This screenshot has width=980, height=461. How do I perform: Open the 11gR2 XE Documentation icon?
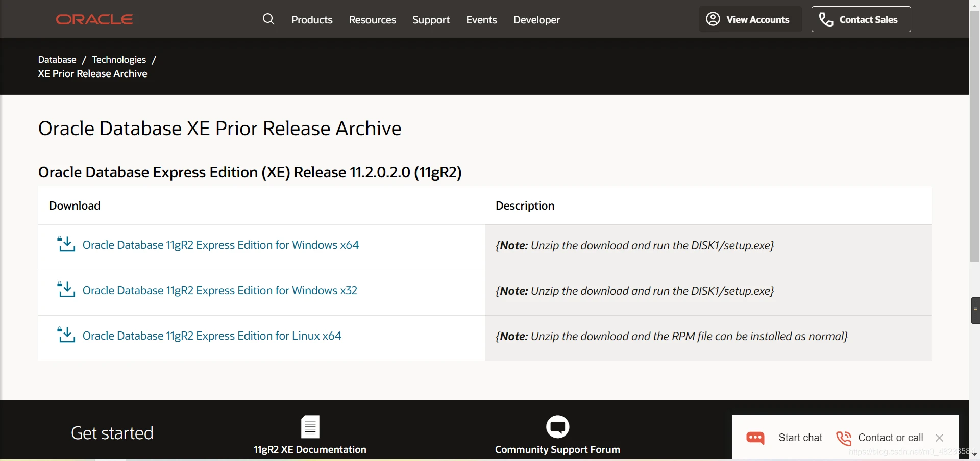310,427
